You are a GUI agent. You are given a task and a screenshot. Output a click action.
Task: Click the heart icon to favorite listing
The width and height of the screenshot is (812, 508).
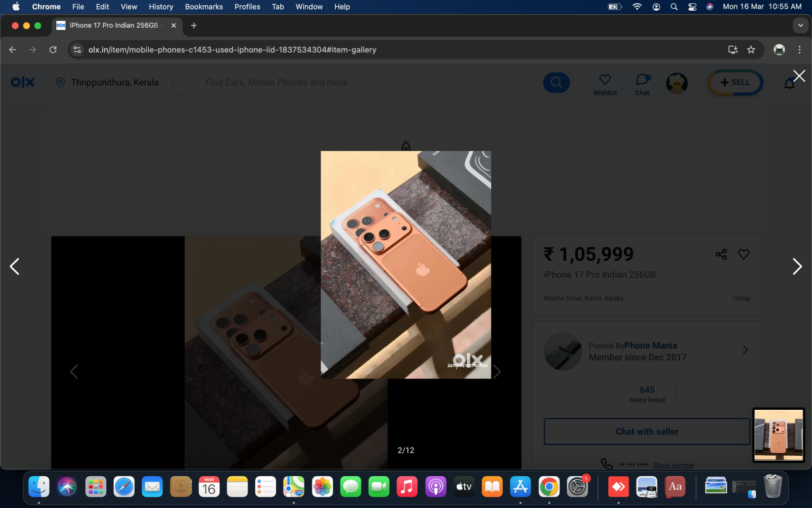[744, 255]
